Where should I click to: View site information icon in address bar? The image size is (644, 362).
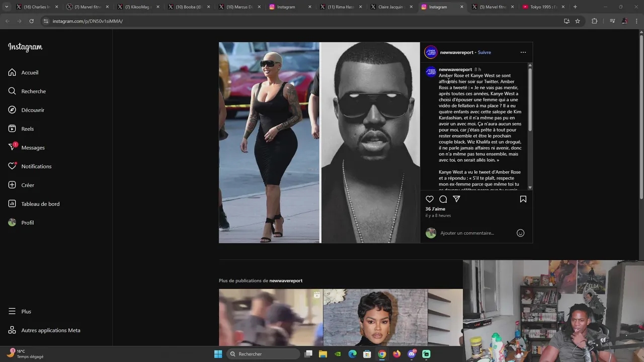(x=46, y=21)
